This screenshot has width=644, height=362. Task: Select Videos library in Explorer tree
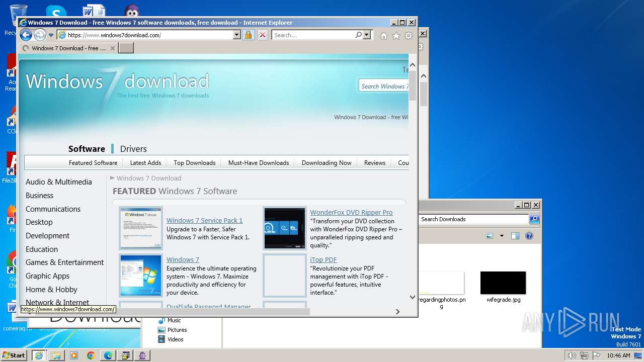pos(171,339)
